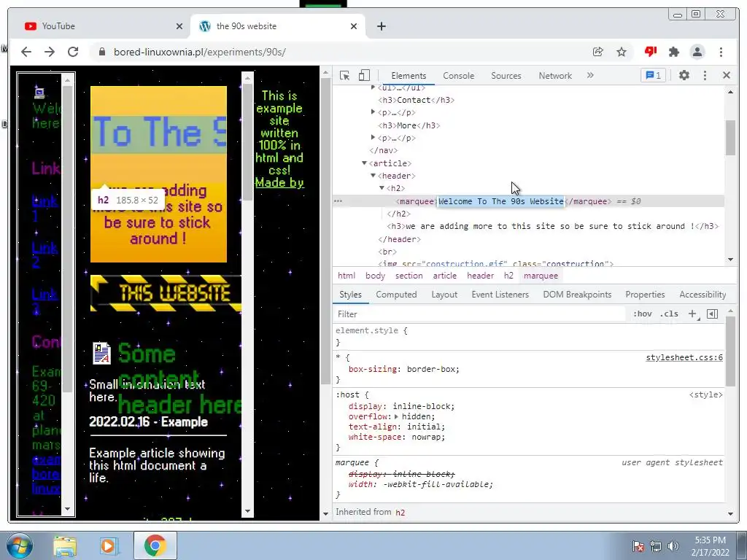Select marquee in the breadcrumb bar
Image resolution: width=747 pixels, height=560 pixels.
[x=541, y=276]
